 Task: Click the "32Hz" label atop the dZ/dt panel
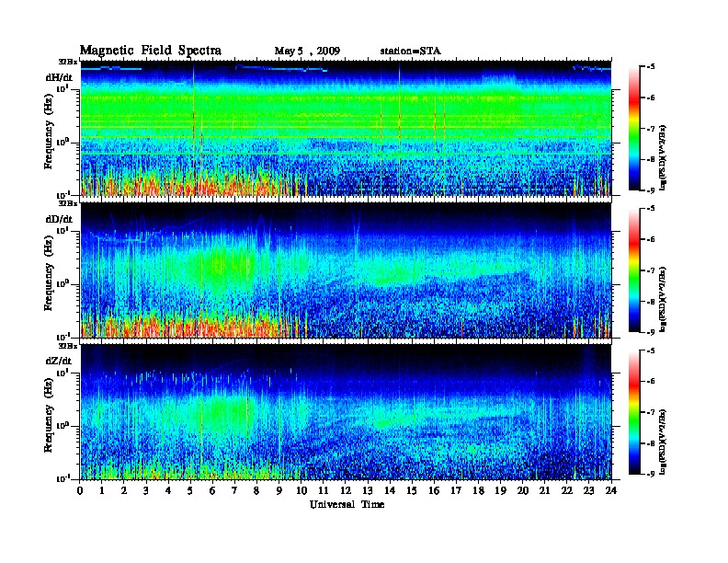(x=68, y=346)
